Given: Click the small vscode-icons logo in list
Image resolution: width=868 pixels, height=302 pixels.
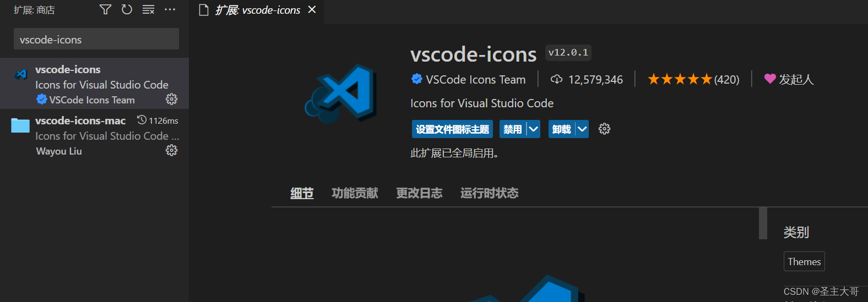Looking at the screenshot, I should click(21, 74).
